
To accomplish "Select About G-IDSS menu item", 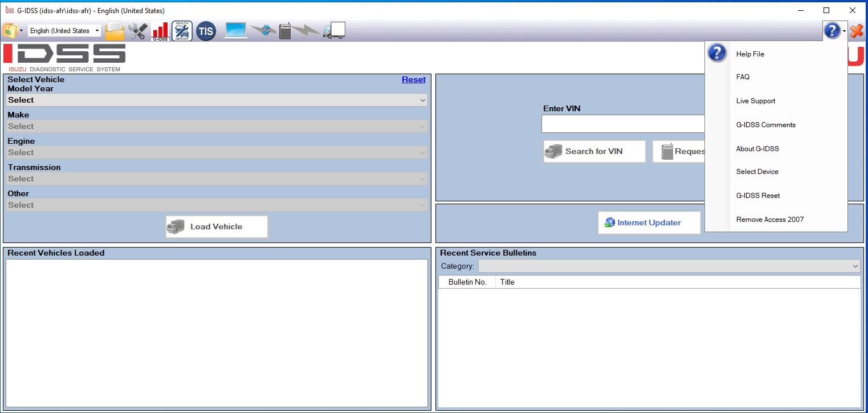I will [776, 149].
